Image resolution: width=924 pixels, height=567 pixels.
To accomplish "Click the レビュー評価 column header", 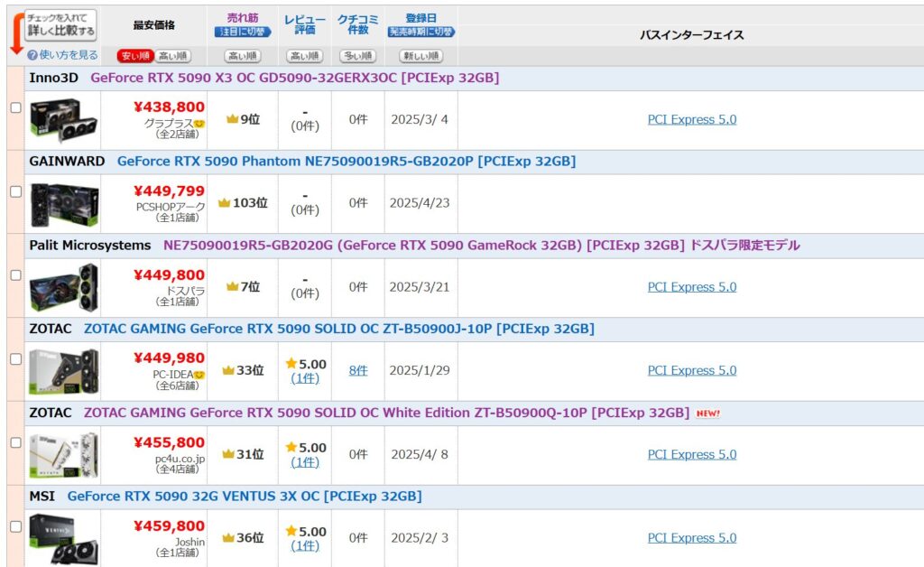I will (305, 24).
